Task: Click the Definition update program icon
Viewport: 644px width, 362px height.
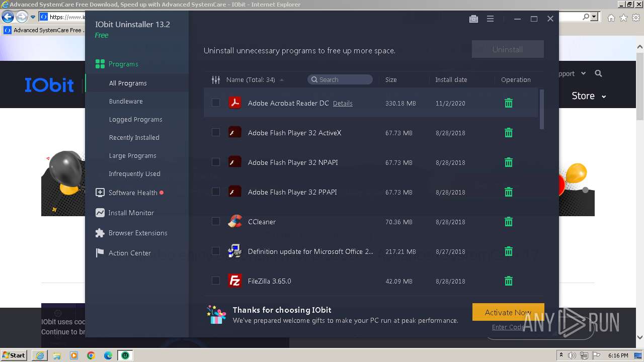Action: pos(234,251)
